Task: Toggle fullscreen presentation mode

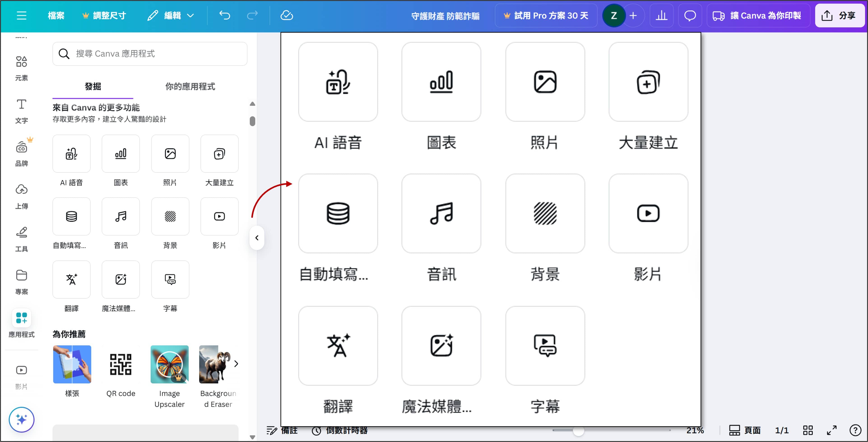Action: (832, 430)
